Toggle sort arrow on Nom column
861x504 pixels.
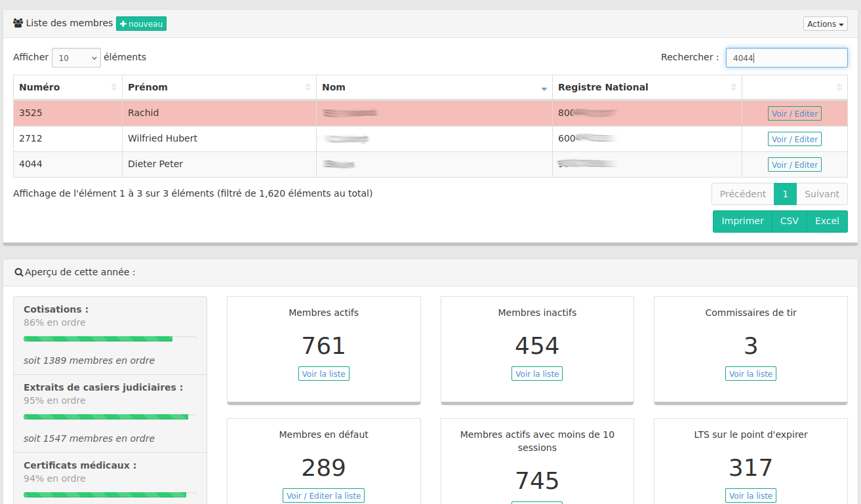pos(544,88)
